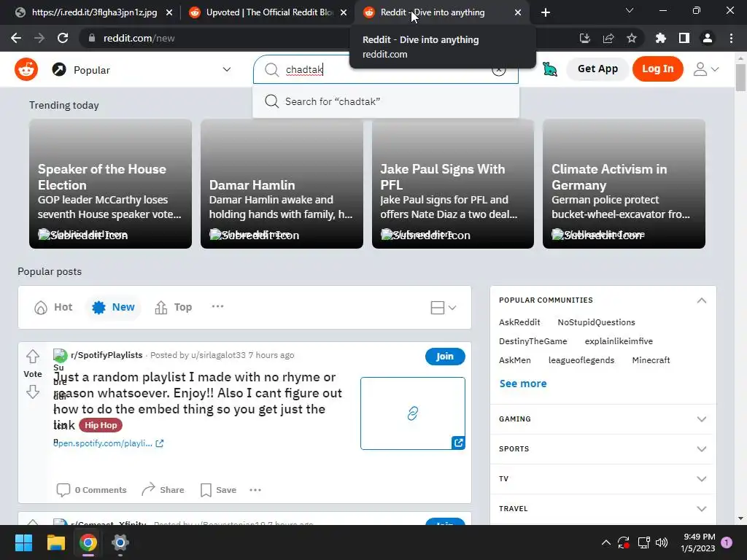
Task: Click the install app icon in address bar
Action: (x=584, y=38)
